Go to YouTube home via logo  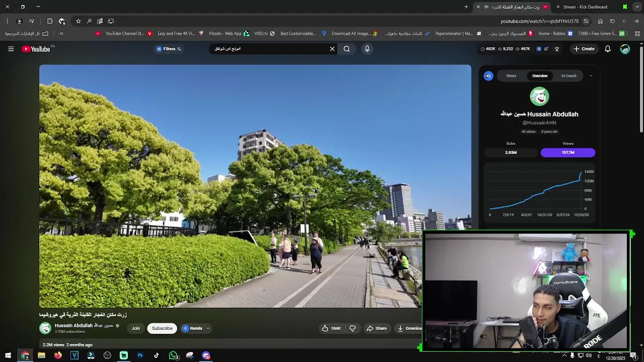coord(36,49)
